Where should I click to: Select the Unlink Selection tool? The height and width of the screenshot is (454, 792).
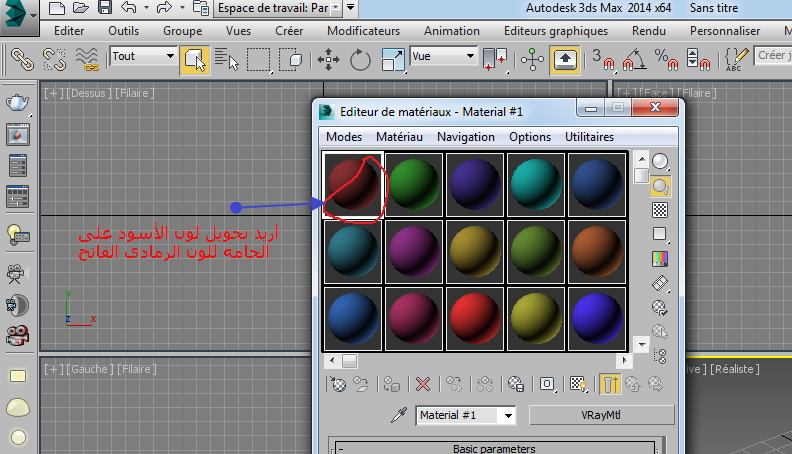coord(54,59)
